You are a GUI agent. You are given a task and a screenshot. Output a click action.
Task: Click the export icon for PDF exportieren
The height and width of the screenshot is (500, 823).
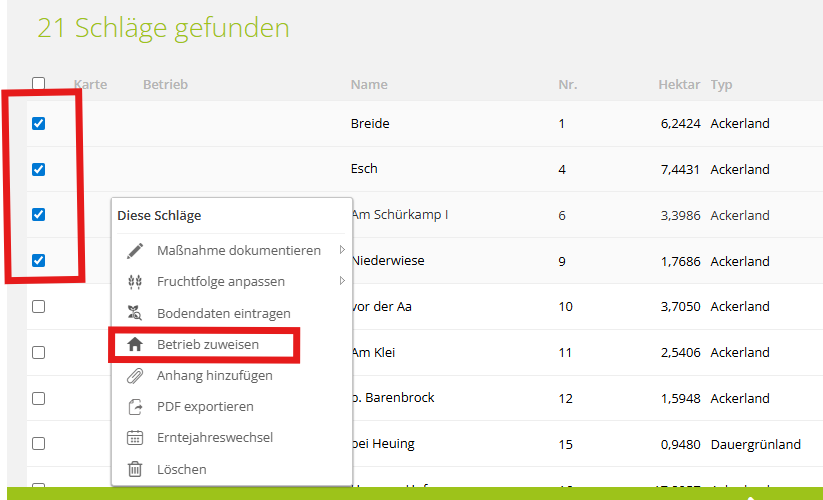[135, 407]
